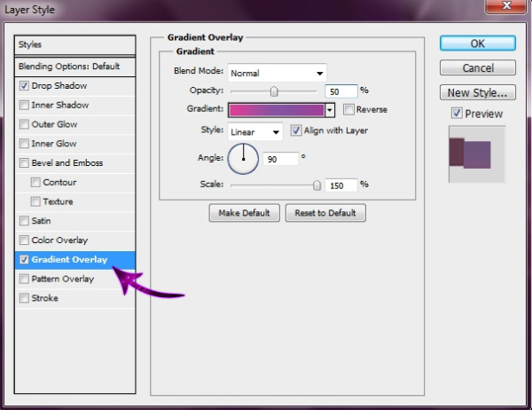
Task: Toggle the Drop Shadow checkbox
Action: click(24, 86)
